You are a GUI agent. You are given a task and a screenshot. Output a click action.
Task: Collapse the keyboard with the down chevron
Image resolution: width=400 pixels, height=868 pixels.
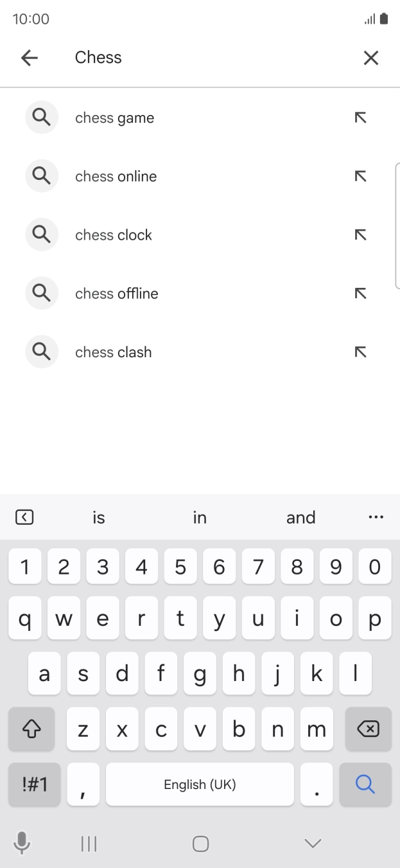click(312, 843)
